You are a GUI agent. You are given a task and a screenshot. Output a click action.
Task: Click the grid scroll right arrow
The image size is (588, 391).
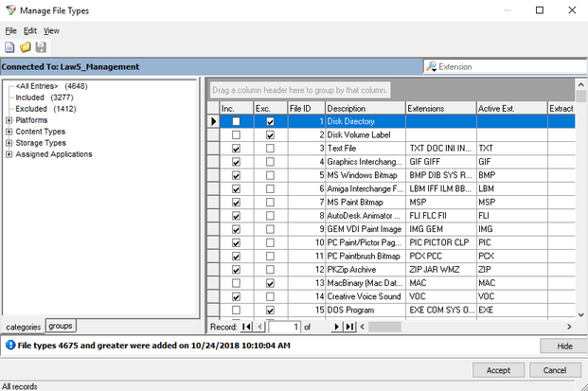[569, 327]
